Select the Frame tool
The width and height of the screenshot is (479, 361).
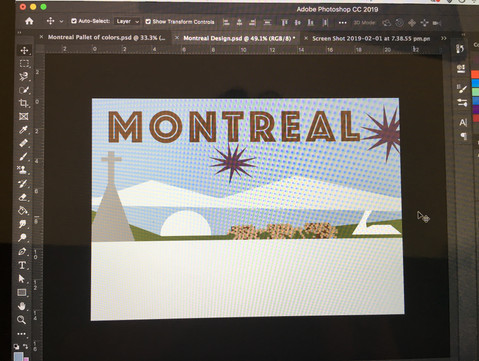coord(23,116)
